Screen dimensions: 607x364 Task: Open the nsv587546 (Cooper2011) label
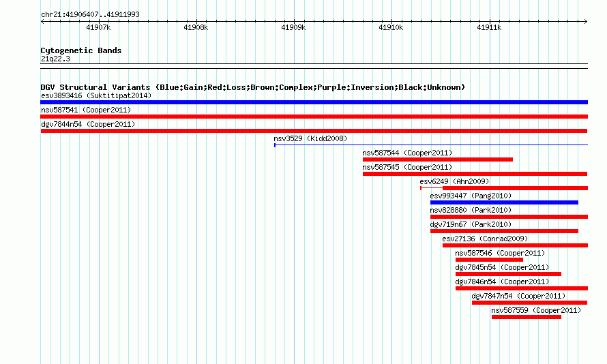500,253
